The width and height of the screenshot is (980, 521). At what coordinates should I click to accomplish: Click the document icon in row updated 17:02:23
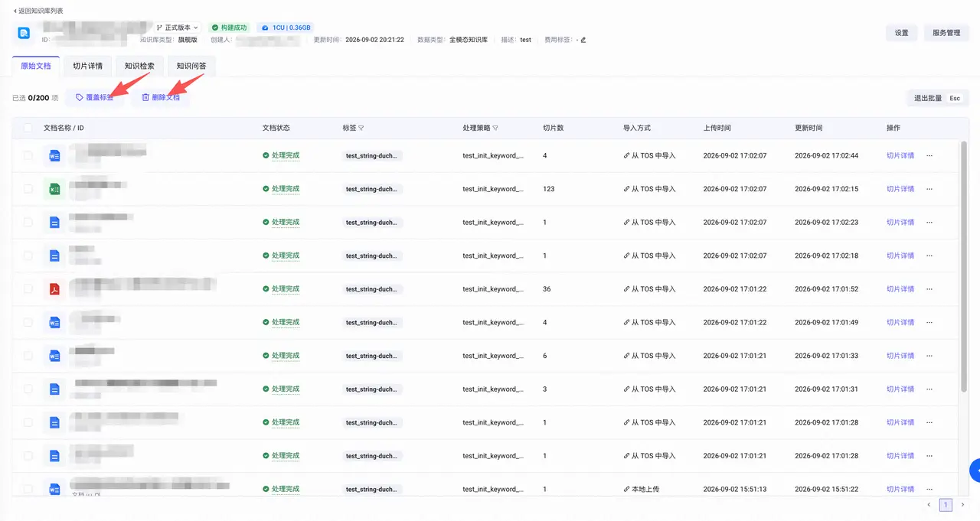click(x=54, y=223)
